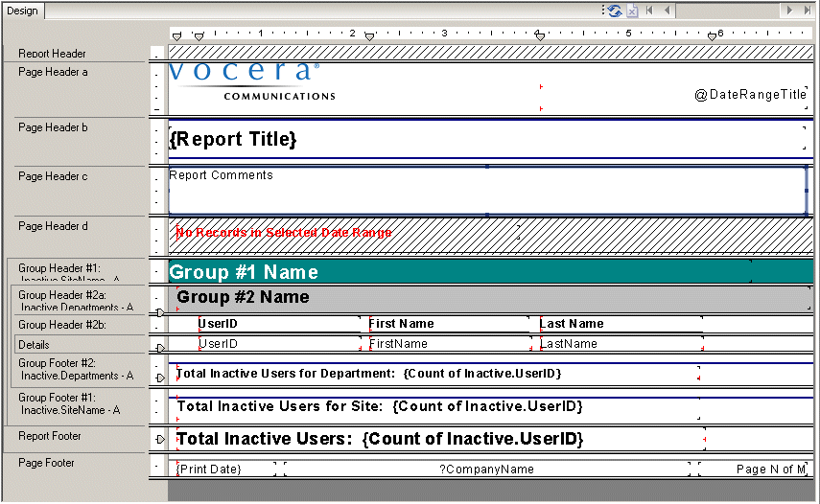Viewport: 820px width, 504px height.
Task: Click the horizontal guideline marker beside Report Footer
Action: click(160, 439)
